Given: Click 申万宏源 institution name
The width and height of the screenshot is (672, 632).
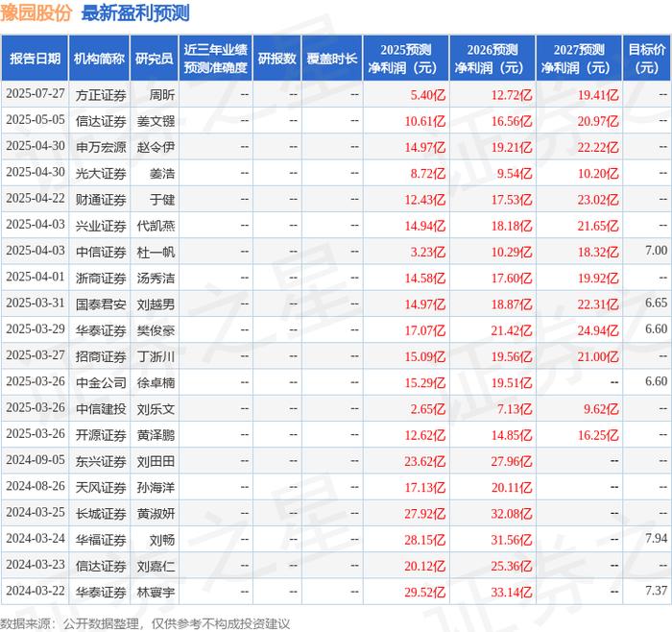Looking at the screenshot, I should 101,147.
